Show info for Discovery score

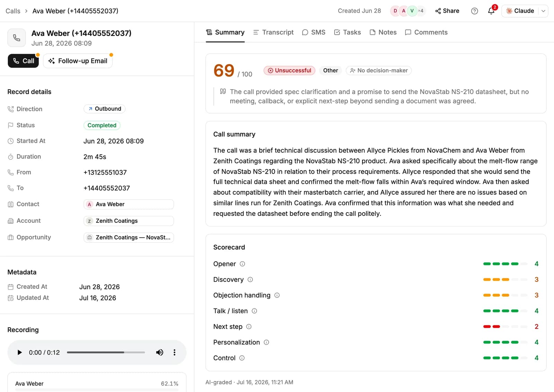[x=250, y=280]
